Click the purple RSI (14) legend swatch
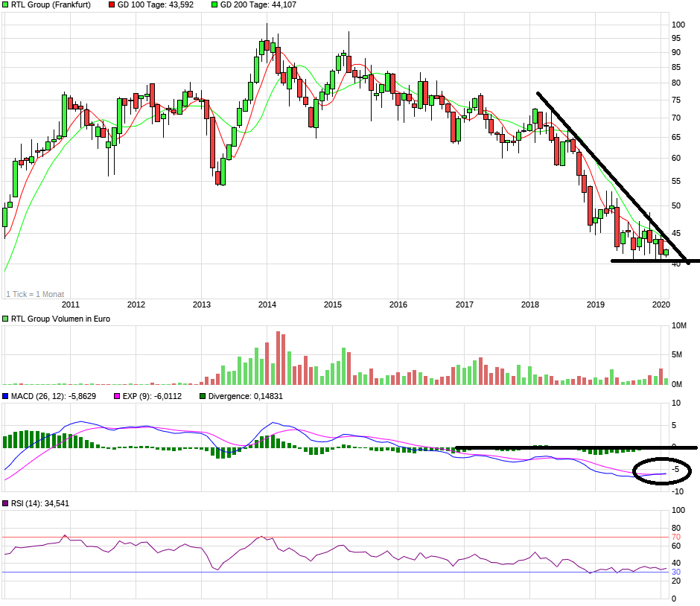 click(x=6, y=504)
